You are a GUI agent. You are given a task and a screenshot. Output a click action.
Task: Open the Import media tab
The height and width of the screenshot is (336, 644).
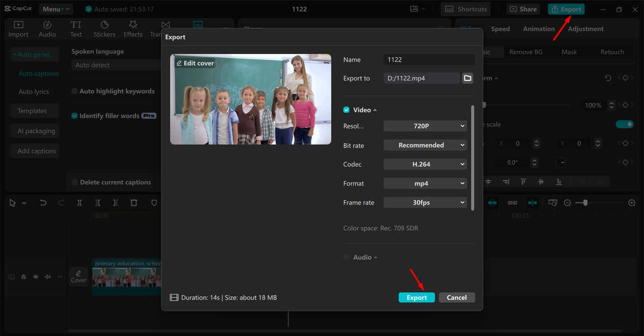(18, 29)
